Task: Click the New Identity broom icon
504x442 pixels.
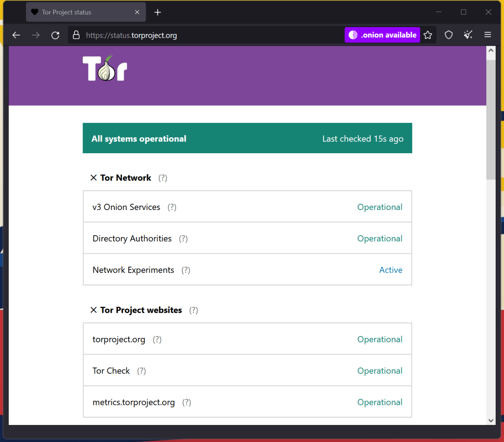Action: coord(468,35)
